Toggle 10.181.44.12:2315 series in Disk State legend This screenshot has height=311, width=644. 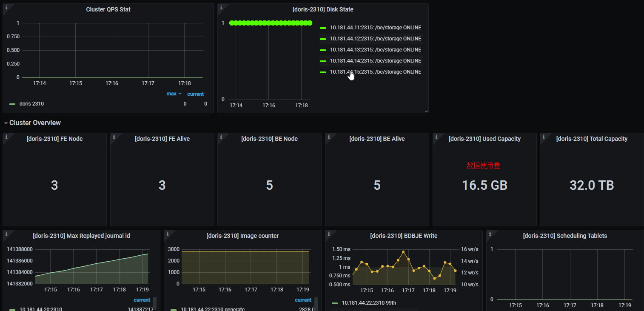pos(376,39)
